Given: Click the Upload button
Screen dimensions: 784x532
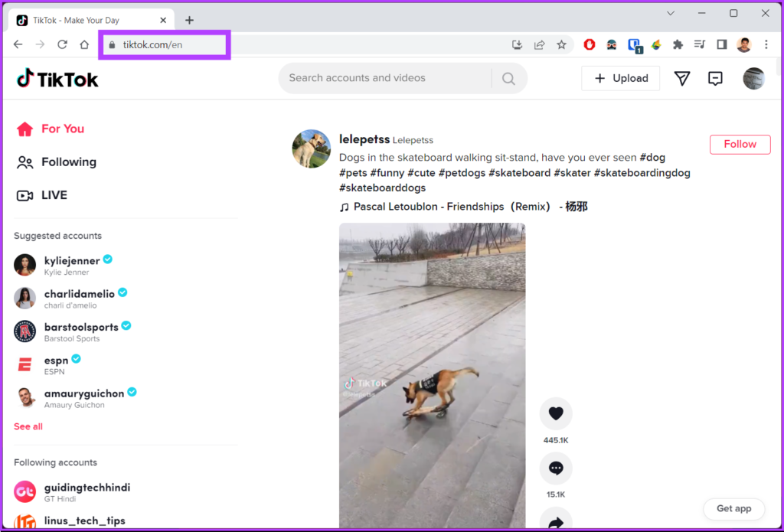Looking at the screenshot, I should pyautogui.click(x=620, y=79).
